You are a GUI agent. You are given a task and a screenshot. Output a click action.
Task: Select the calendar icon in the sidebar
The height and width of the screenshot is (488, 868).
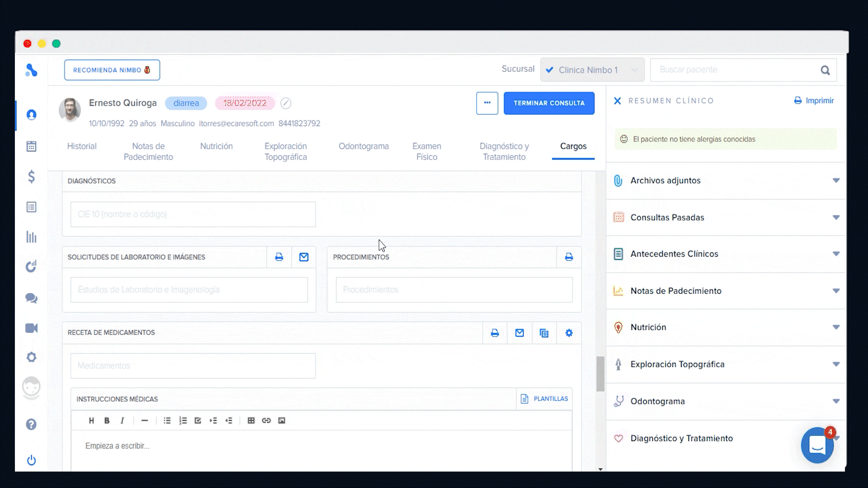pos(31,145)
